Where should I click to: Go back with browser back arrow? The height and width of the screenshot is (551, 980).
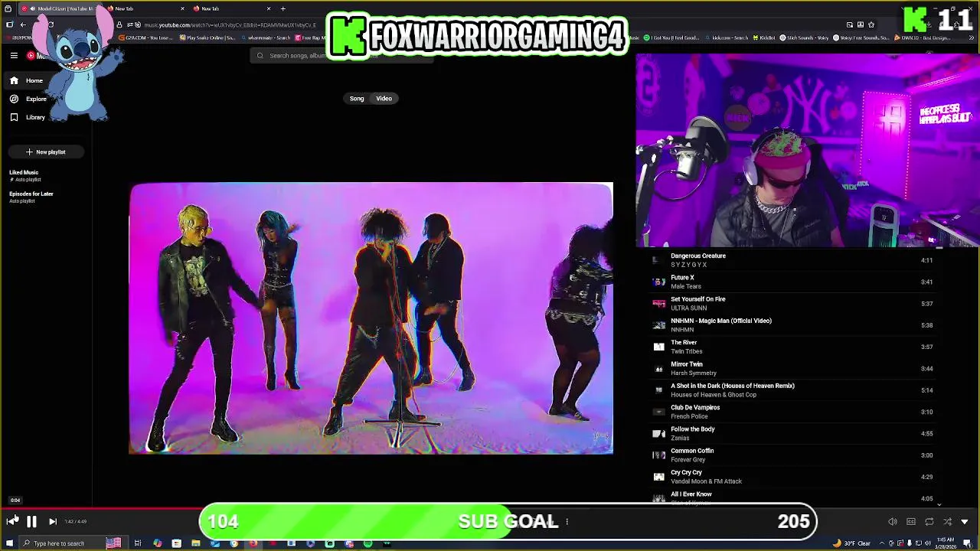(x=23, y=24)
